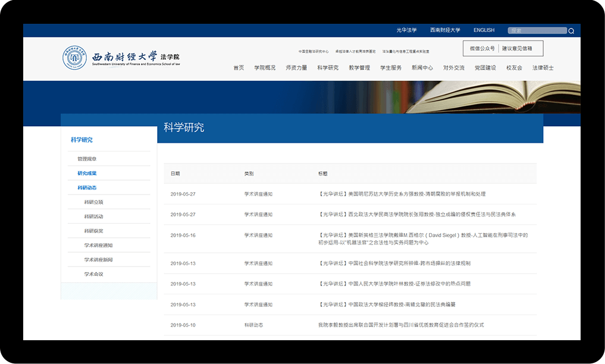The image size is (605, 364).
Task: Select 法律硕士 in the navigation bar
Action: 543,68
